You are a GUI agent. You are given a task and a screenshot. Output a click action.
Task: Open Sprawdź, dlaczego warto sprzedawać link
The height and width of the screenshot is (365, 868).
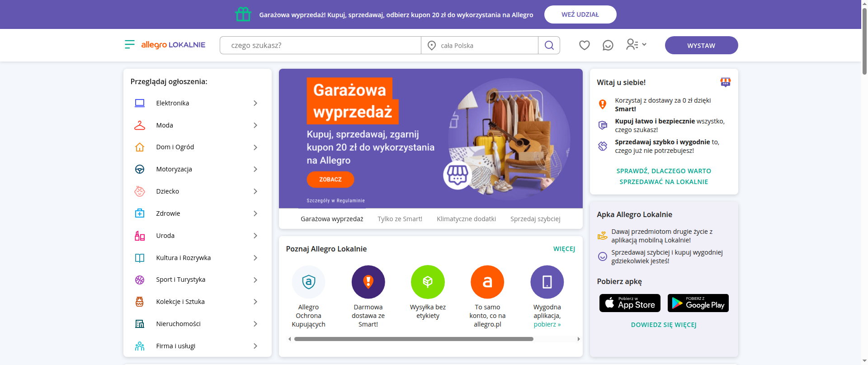[x=664, y=176]
